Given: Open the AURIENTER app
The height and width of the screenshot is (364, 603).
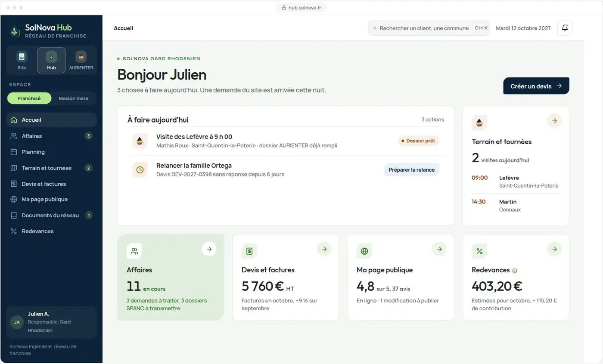Looking at the screenshot, I should click(81, 60).
